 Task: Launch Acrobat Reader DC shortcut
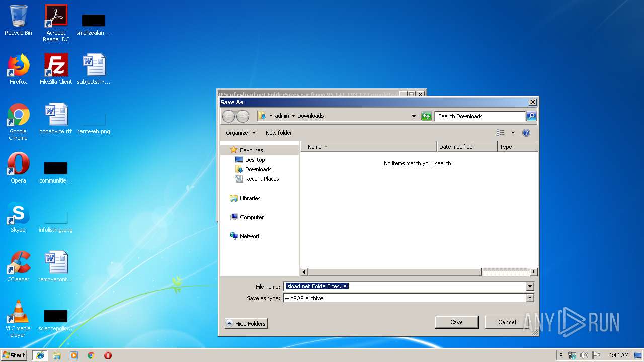point(56,23)
